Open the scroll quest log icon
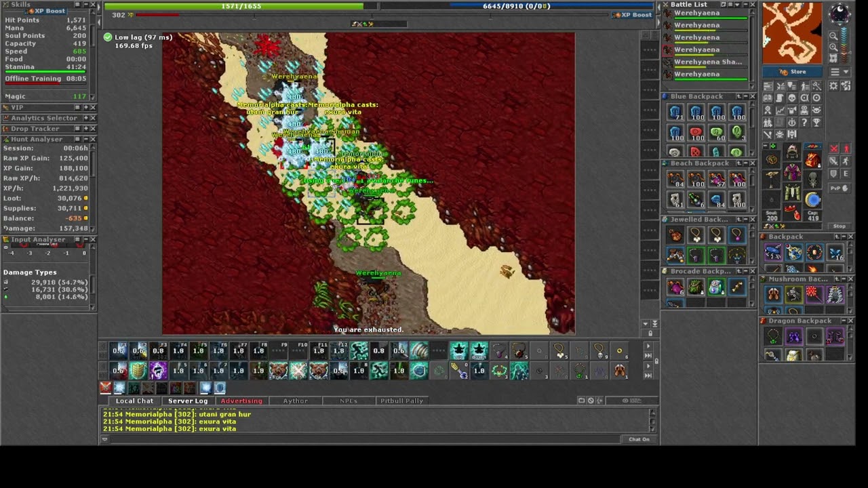Screen dimensions: 868x488 pyautogui.click(x=780, y=98)
